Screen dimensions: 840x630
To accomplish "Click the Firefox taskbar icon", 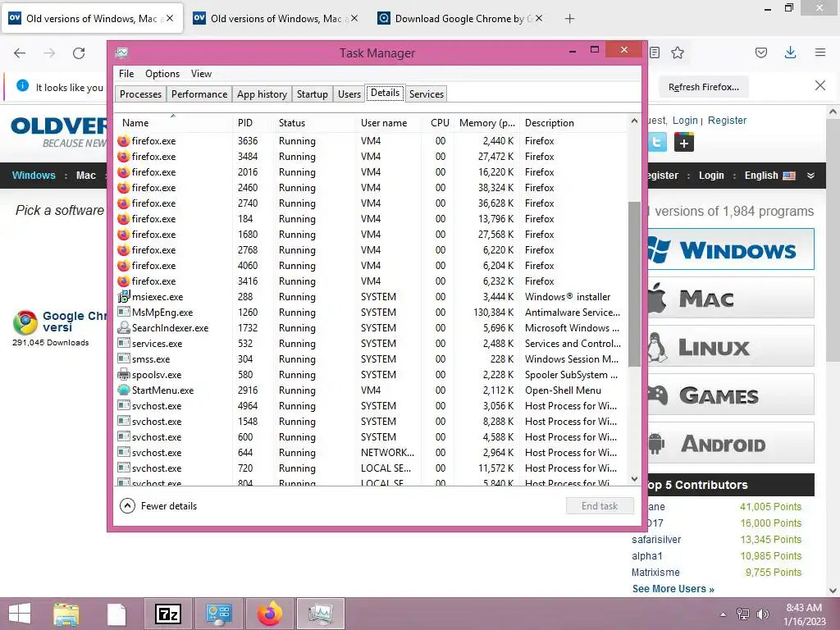I will pyautogui.click(x=269, y=614).
